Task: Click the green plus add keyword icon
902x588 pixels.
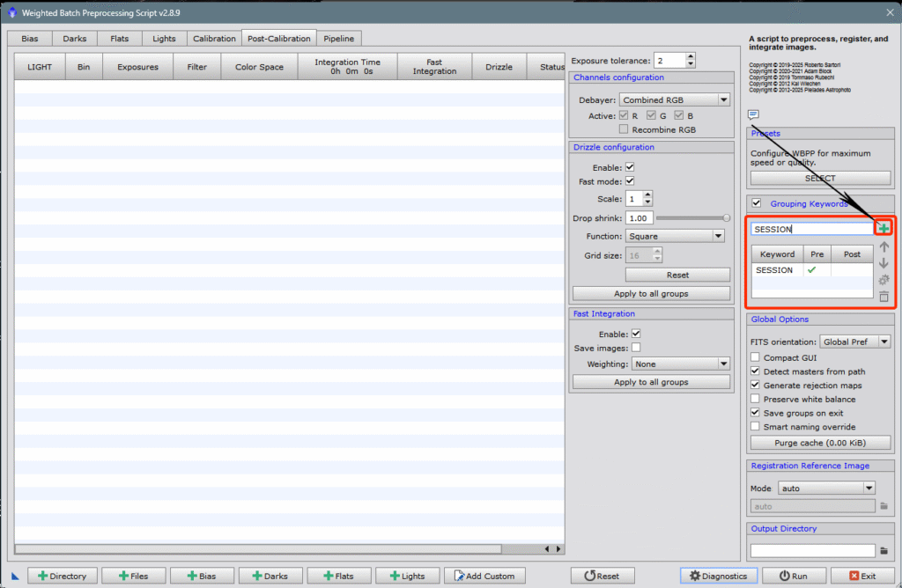Action: click(x=884, y=229)
